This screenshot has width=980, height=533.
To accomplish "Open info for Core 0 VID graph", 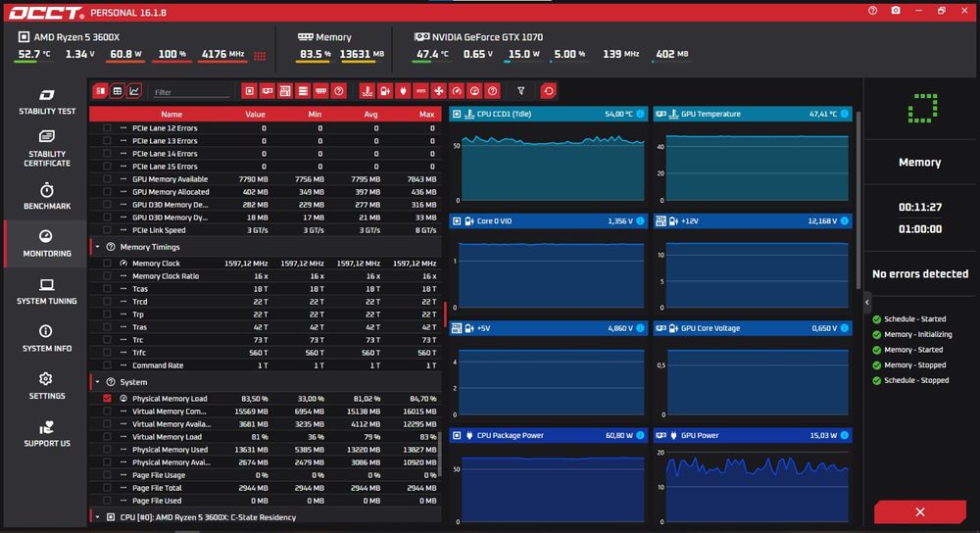I will point(640,221).
